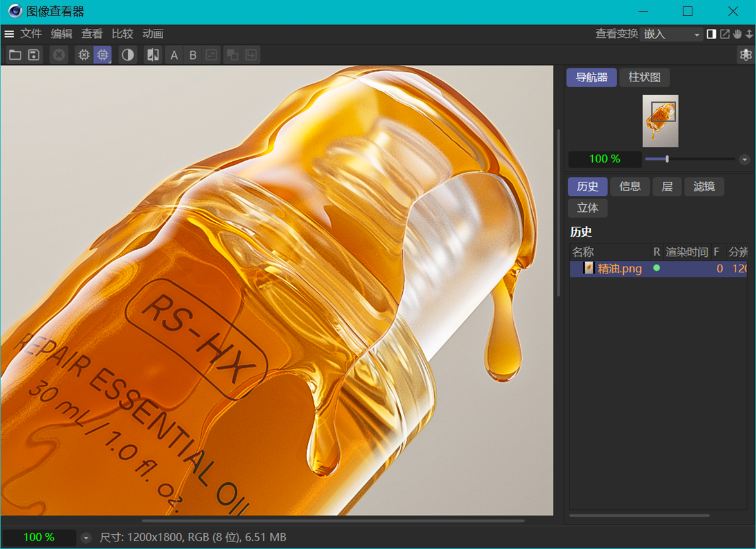The height and width of the screenshot is (549, 756).
Task: Set image as compare A
Action: 174,55
